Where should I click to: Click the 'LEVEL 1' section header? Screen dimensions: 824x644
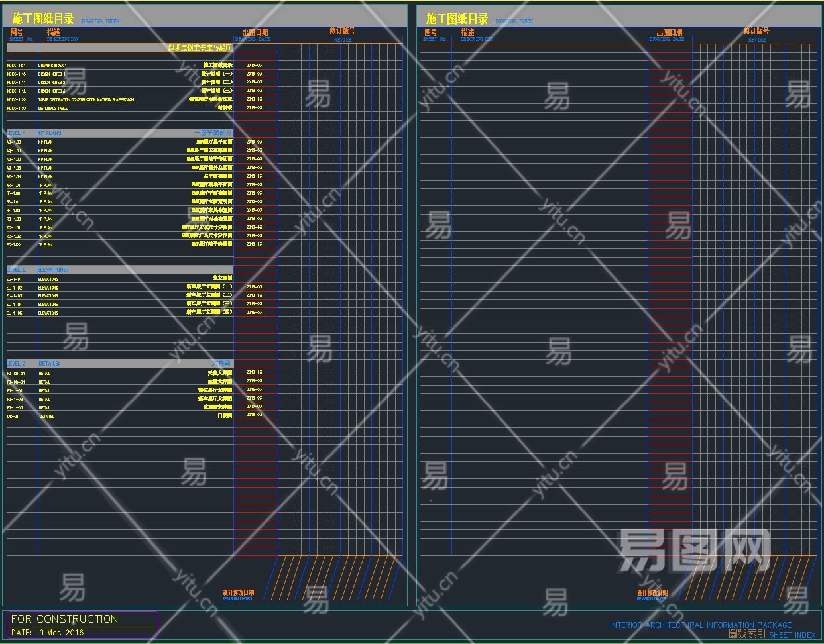pos(17,133)
